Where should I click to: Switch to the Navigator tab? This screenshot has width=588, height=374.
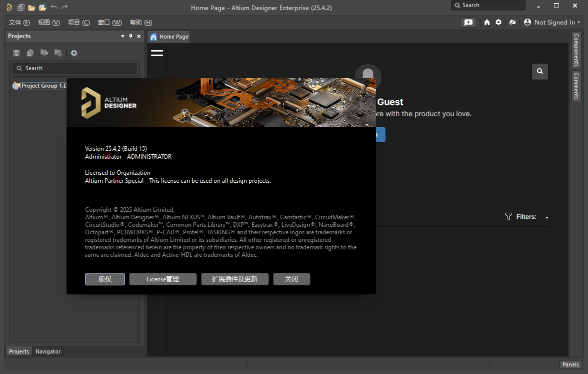coord(48,351)
